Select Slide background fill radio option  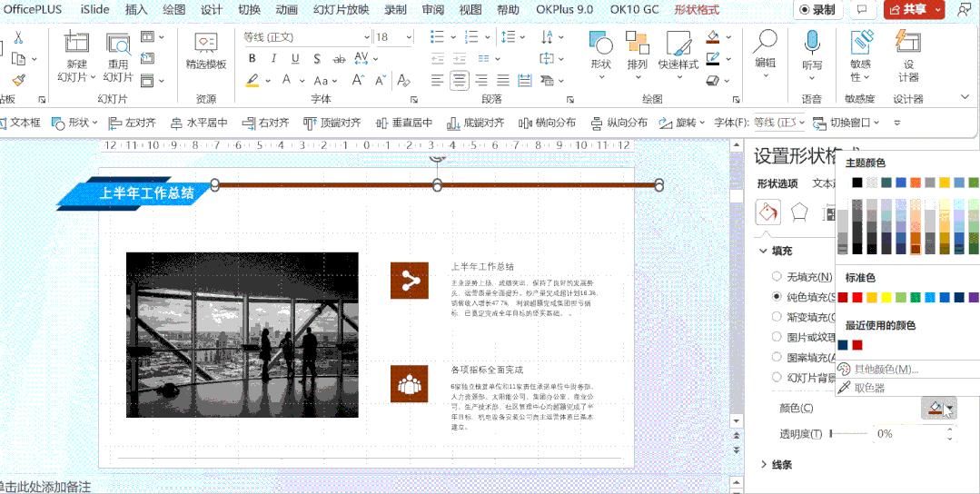click(777, 377)
